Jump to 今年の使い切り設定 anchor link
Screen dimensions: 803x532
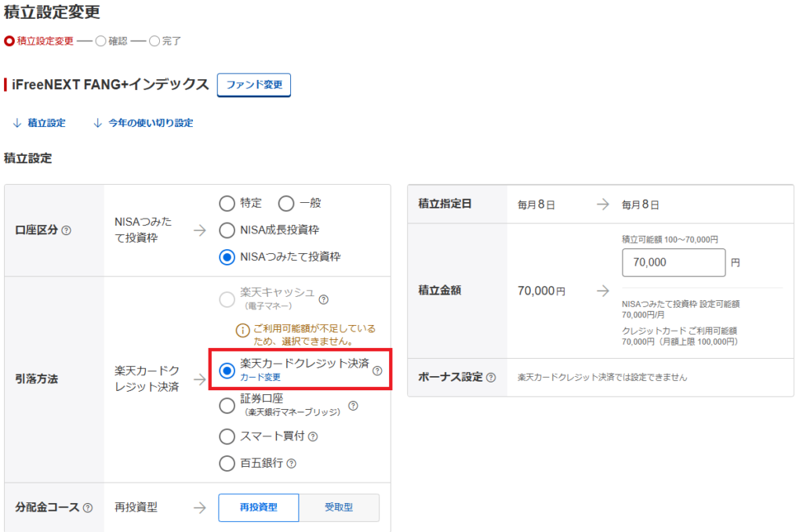tap(144, 123)
